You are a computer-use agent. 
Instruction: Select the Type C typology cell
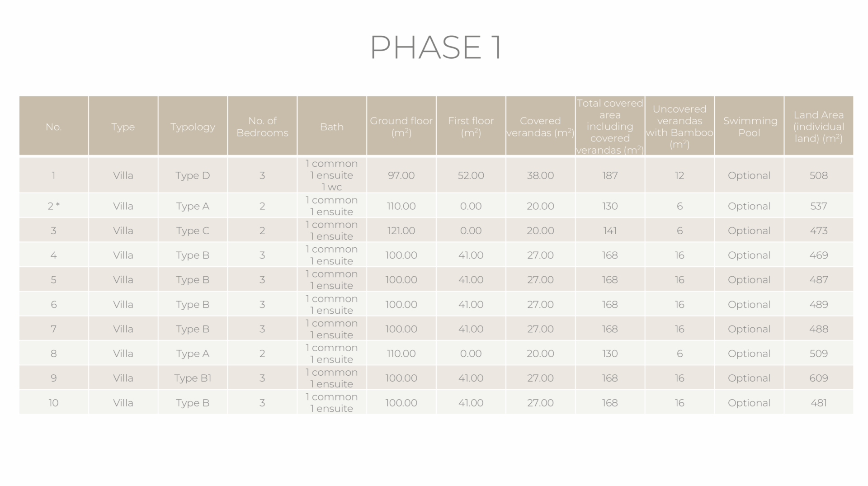(x=193, y=231)
